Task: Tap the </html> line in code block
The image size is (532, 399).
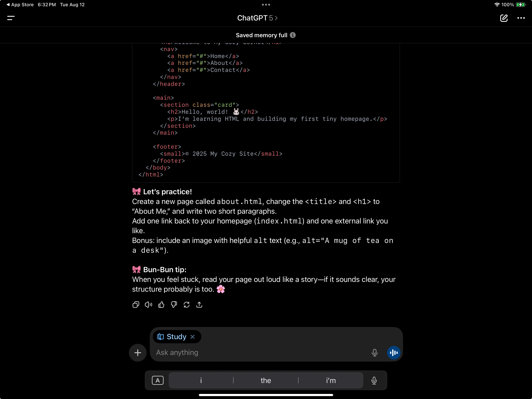Action: [151, 175]
